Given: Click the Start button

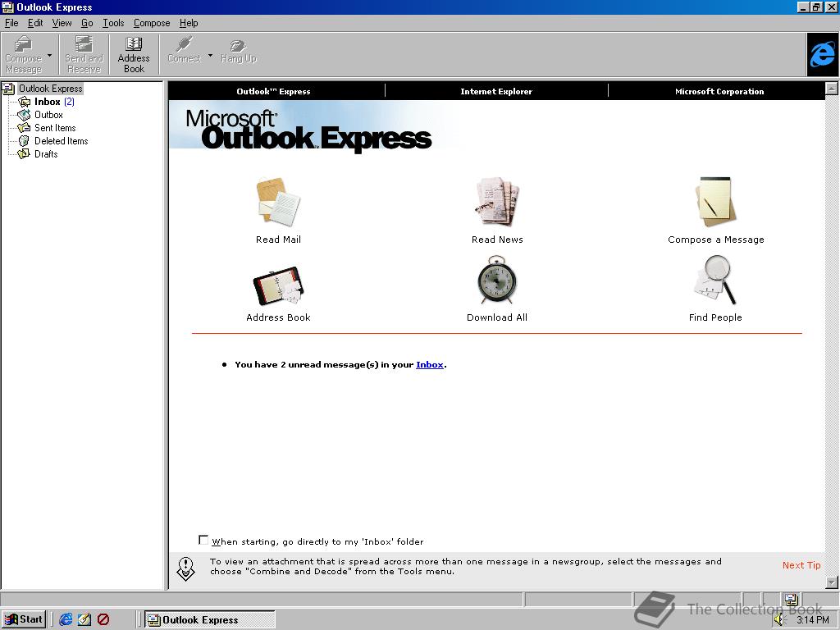Looking at the screenshot, I should [x=24, y=620].
